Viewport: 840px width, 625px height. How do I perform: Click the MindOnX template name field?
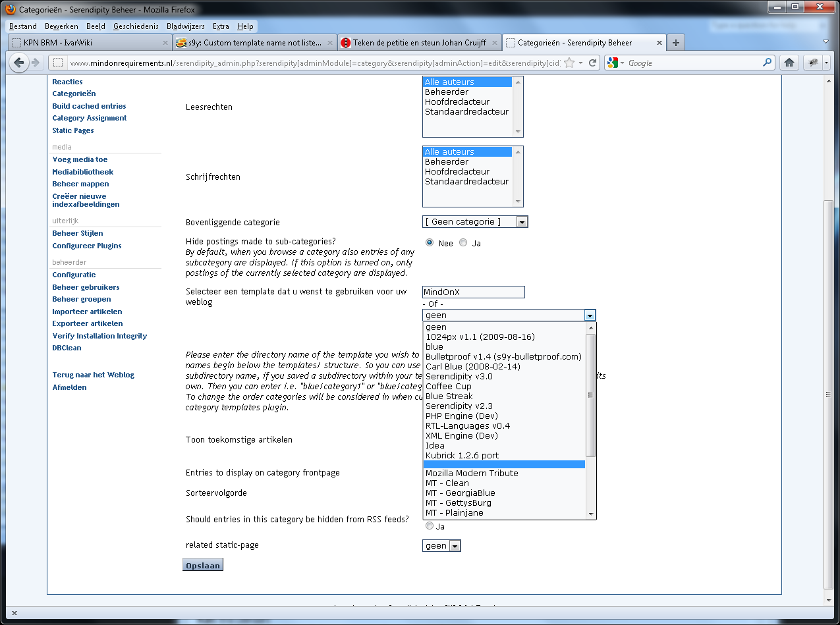click(x=473, y=292)
